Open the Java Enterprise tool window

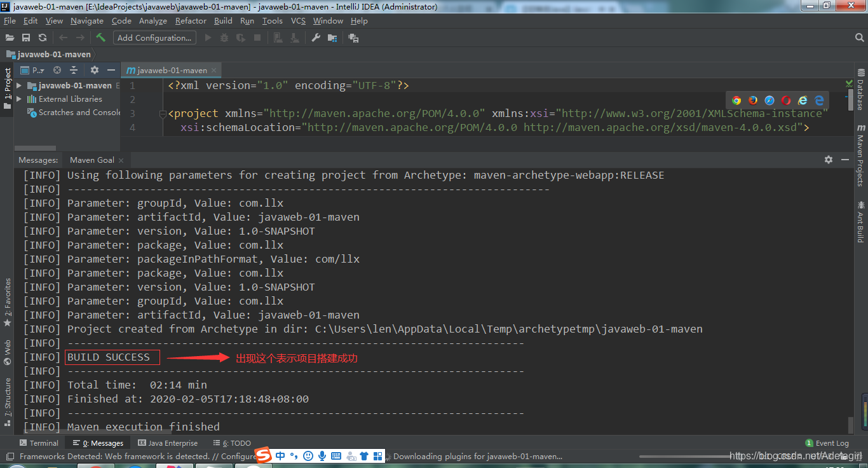[168, 443]
